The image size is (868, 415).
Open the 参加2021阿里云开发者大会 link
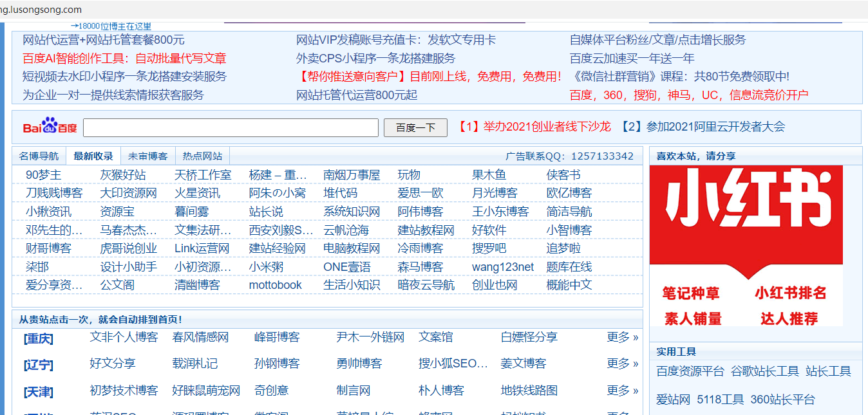coord(703,127)
